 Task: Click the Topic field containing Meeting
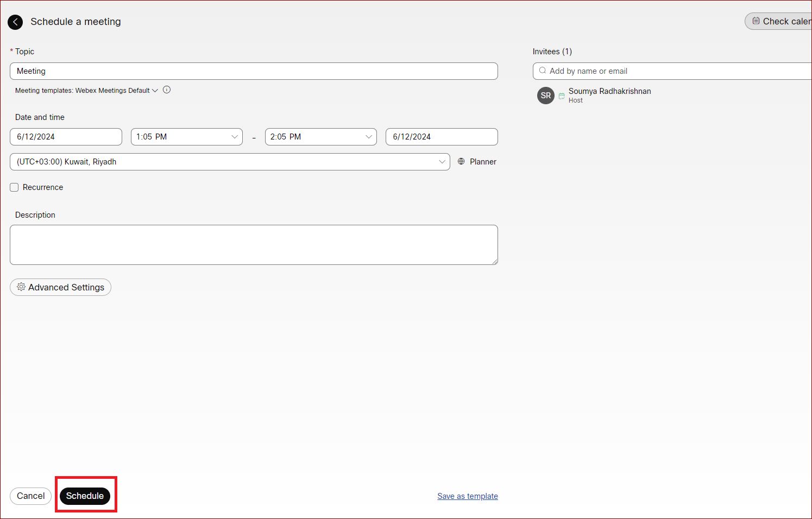254,71
